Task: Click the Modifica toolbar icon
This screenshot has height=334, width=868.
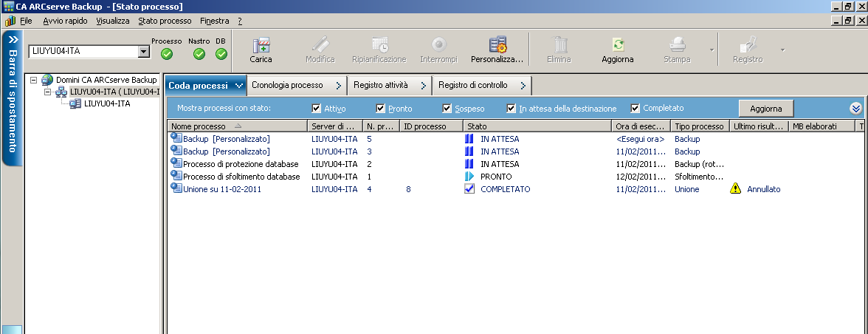Action: coord(320,45)
